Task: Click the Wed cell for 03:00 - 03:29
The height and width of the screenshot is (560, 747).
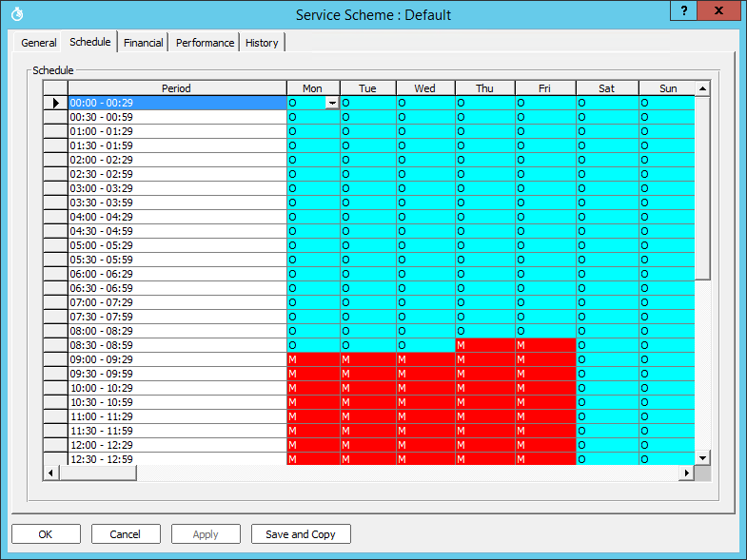Action: 425,188
